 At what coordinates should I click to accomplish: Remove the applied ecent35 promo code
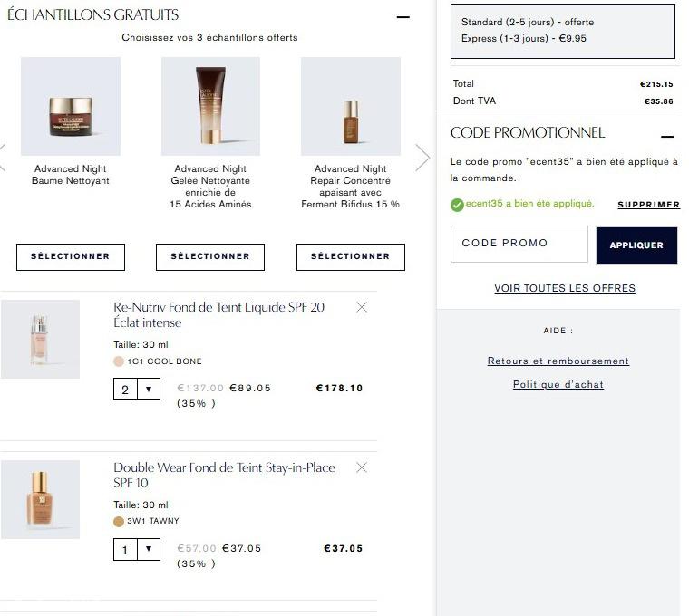coord(648,205)
